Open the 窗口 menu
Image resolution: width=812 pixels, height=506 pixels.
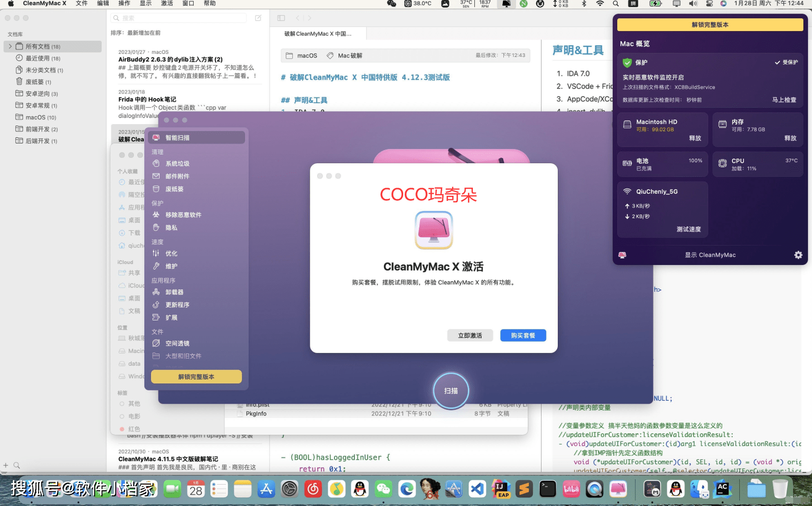(x=188, y=4)
